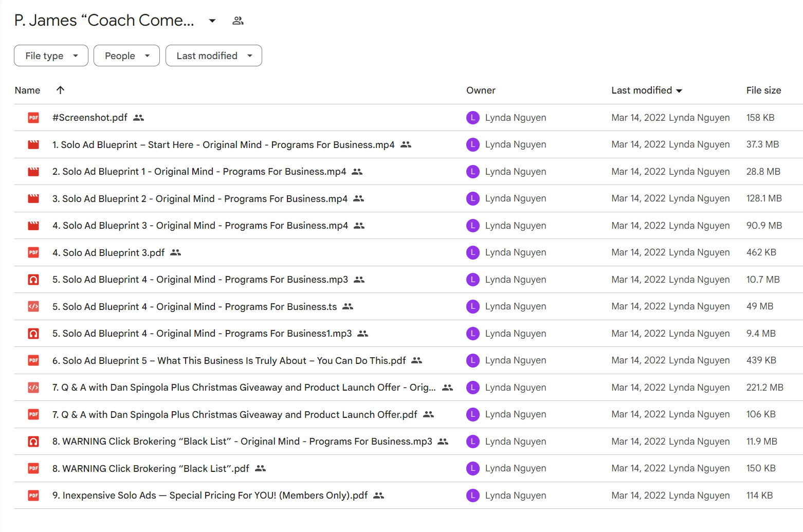Viewport: 803px width, 532px height.
Task: Click video icon of 3. Solo Ad Blueprint 2 row
Action: tap(33, 198)
